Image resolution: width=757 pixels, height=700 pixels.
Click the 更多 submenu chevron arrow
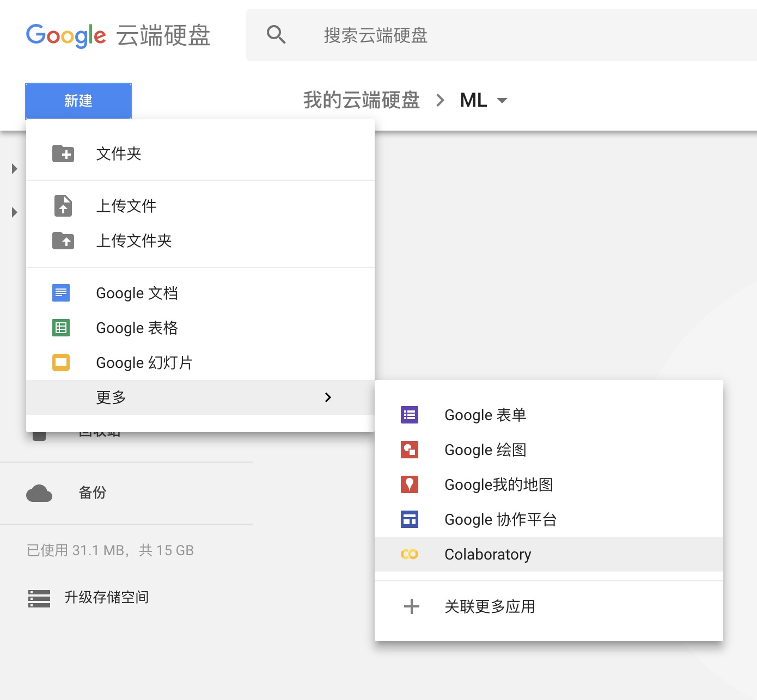(x=328, y=397)
